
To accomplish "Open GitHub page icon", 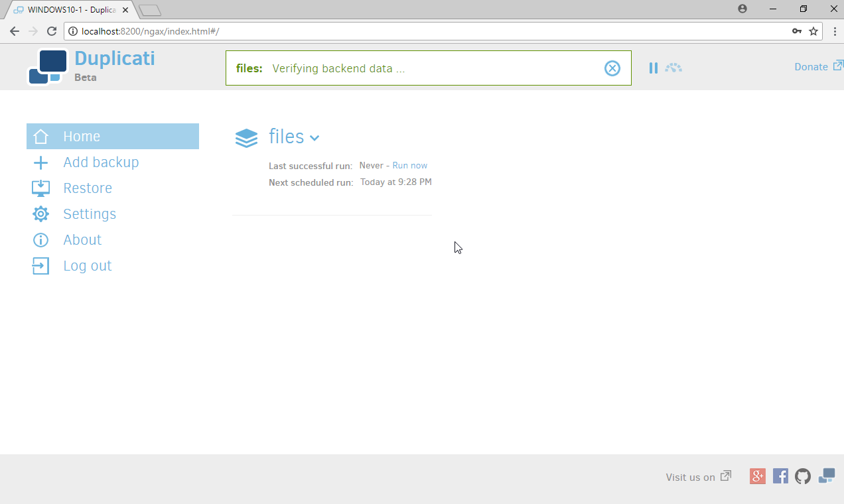I will (803, 476).
